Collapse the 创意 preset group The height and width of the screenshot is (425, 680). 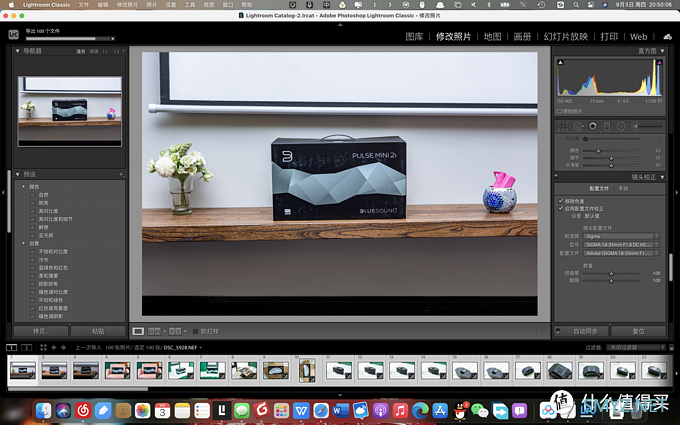coord(23,243)
